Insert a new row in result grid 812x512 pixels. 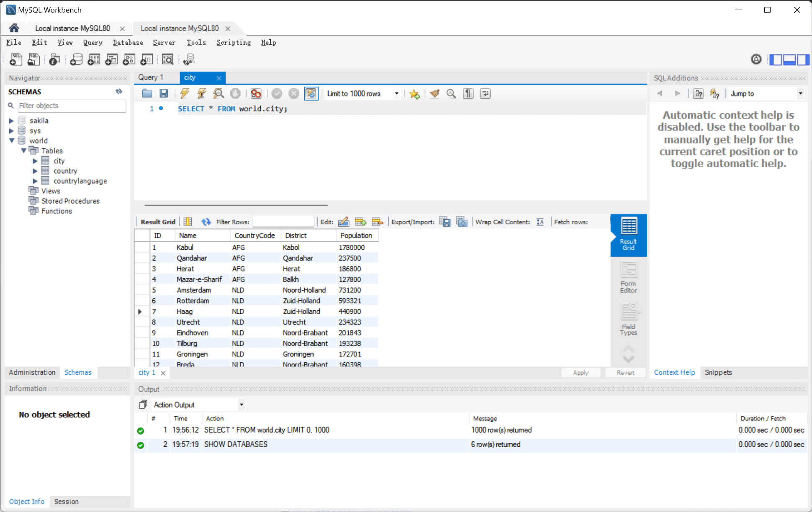360,222
